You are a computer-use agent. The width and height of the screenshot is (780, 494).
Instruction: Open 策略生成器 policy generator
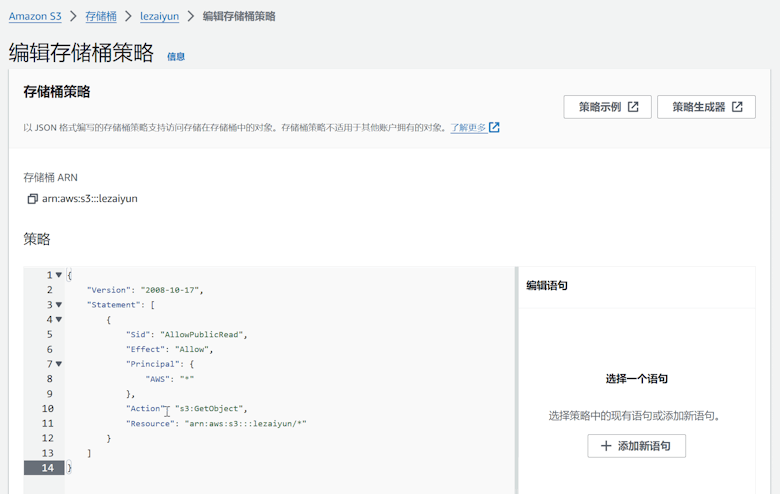(x=705, y=107)
